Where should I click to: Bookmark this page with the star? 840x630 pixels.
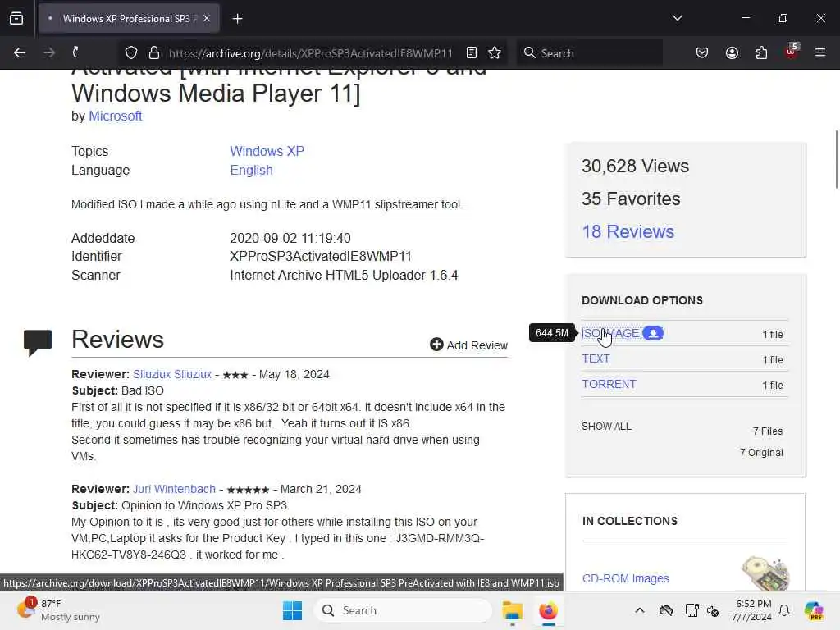(x=495, y=52)
